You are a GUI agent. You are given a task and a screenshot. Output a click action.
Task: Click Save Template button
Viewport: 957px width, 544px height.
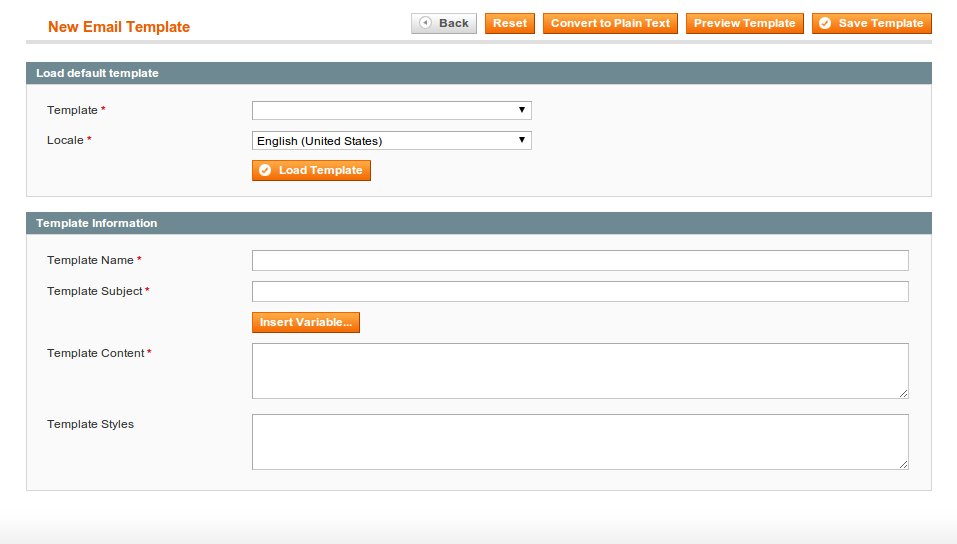(872, 23)
